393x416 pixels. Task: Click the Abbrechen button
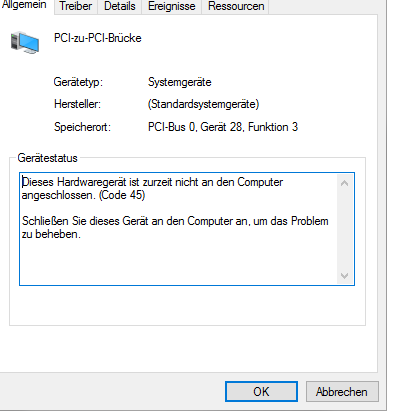342,392
